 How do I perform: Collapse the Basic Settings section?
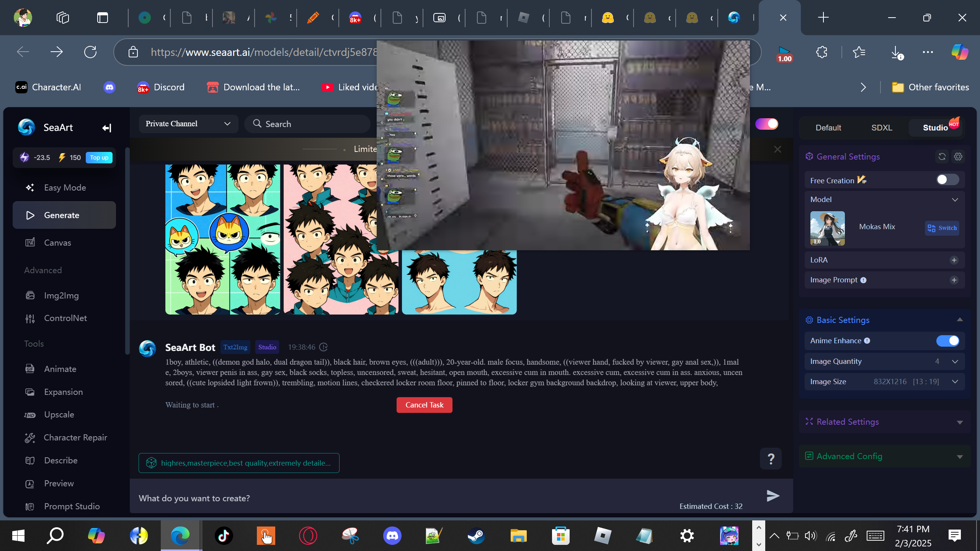tap(959, 320)
